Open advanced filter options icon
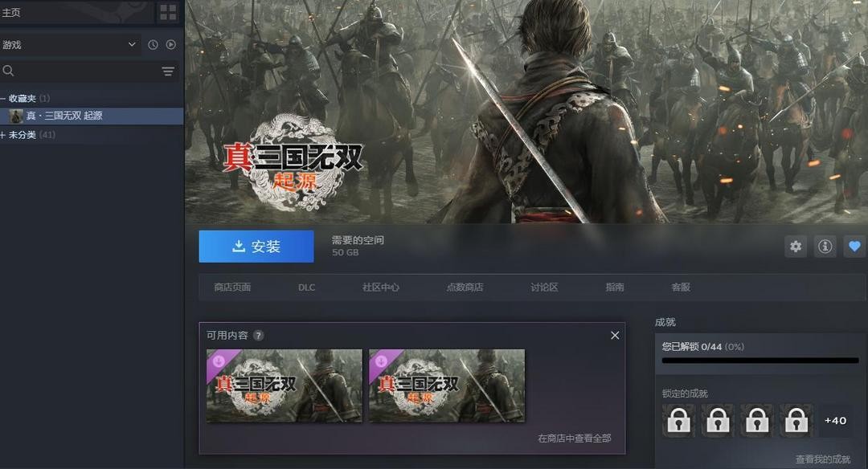 tap(168, 71)
